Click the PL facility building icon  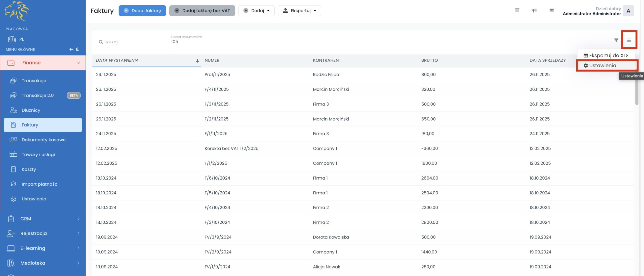point(12,39)
